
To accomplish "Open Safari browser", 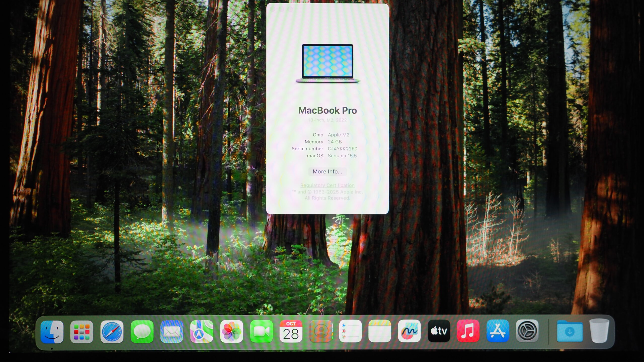I will 112,332.
